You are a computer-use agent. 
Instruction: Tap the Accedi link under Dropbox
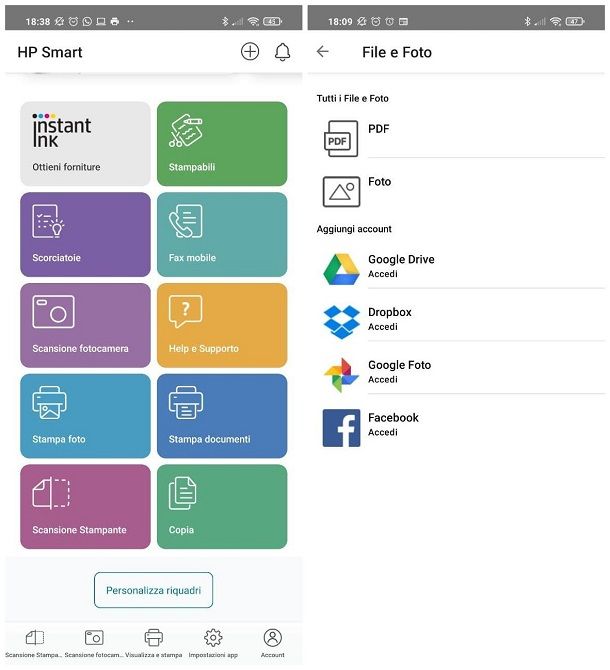point(383,327)
